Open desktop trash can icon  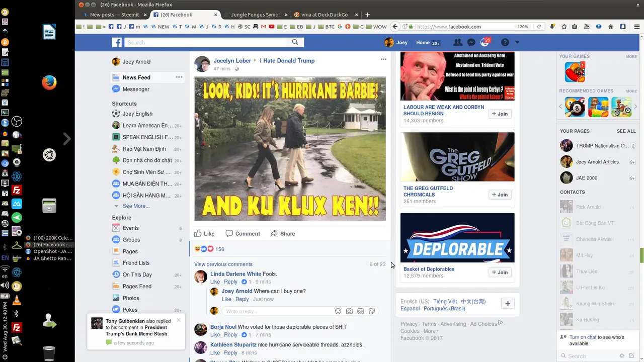pyautogui.click(x=49, y=353)
